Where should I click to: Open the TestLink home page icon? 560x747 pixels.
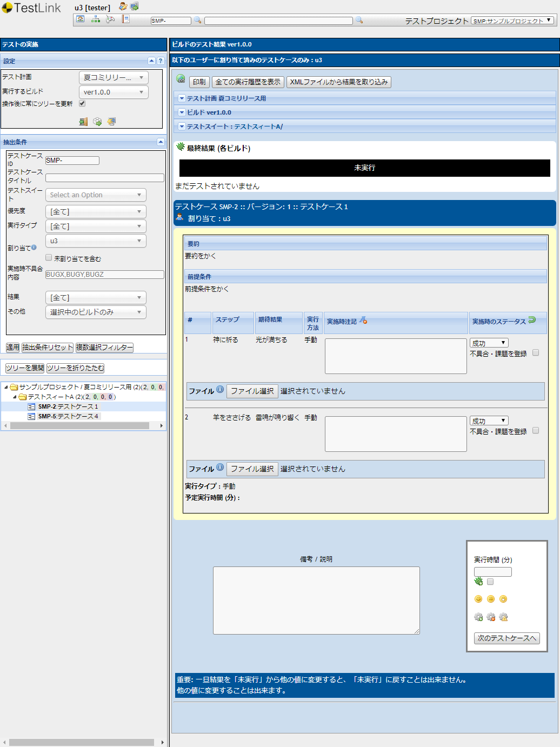(x=81, y=18)
